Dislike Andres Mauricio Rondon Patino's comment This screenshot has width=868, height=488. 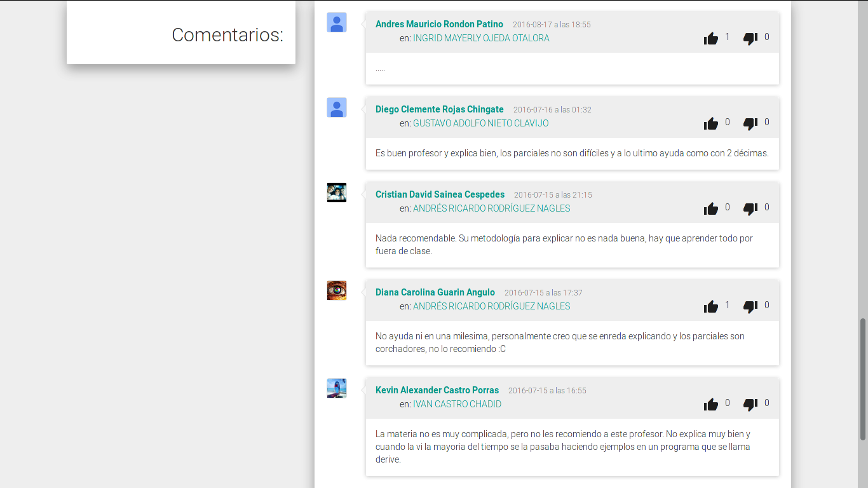click(750, 38)
